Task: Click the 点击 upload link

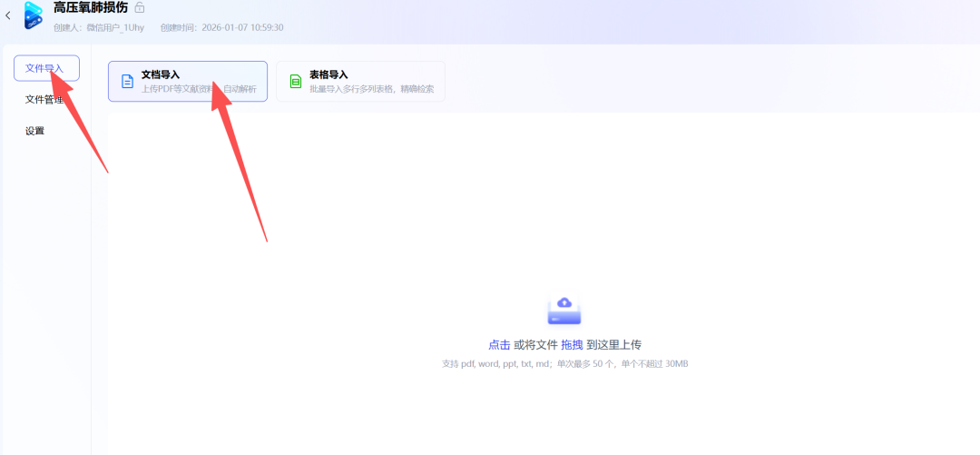Action: pos(499,345)
